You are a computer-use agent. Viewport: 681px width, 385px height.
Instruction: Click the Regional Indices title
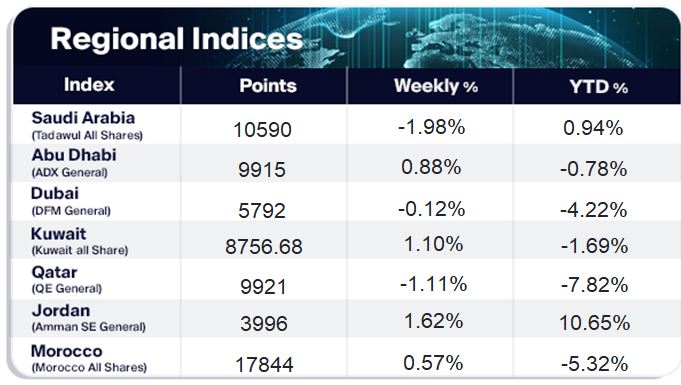(x=176, y=39)
